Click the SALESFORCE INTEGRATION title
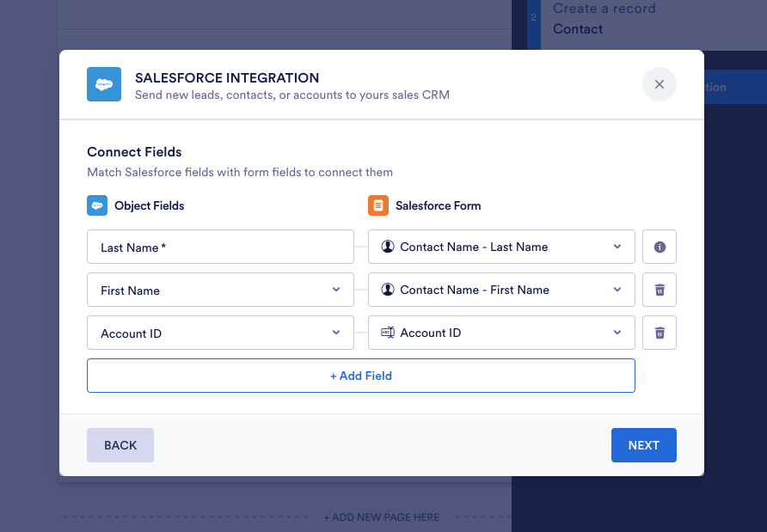 pos(227,77)
